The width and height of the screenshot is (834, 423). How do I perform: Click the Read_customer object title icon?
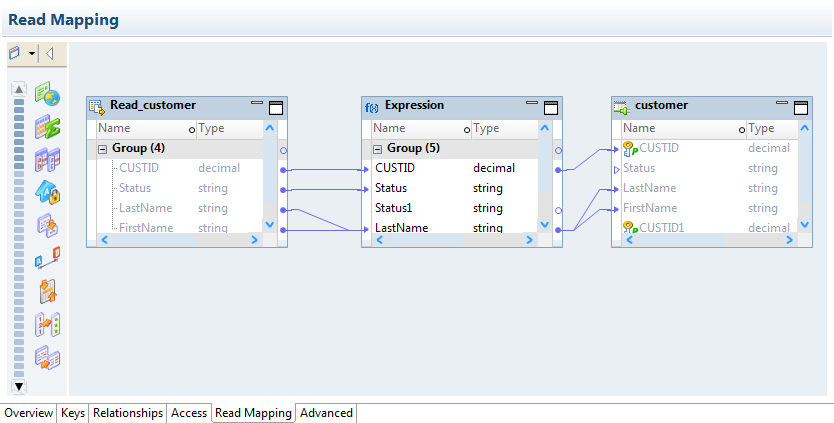(96, 106)
